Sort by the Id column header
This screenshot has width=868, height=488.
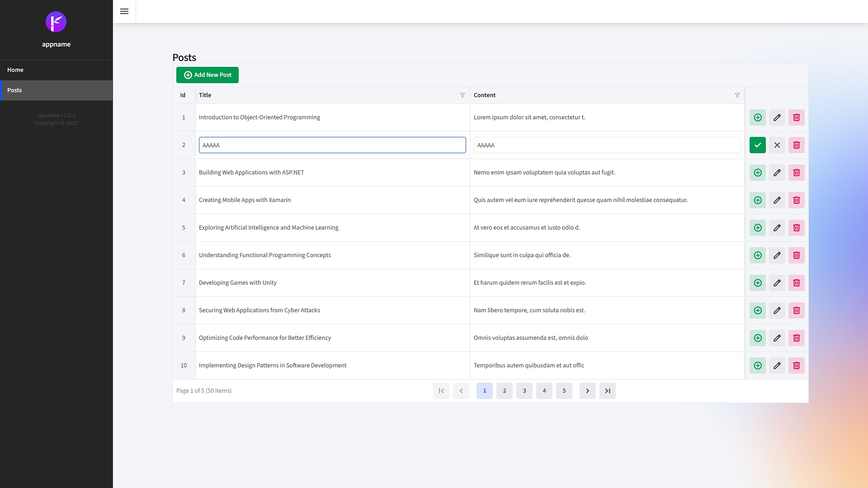click(183, 95)
